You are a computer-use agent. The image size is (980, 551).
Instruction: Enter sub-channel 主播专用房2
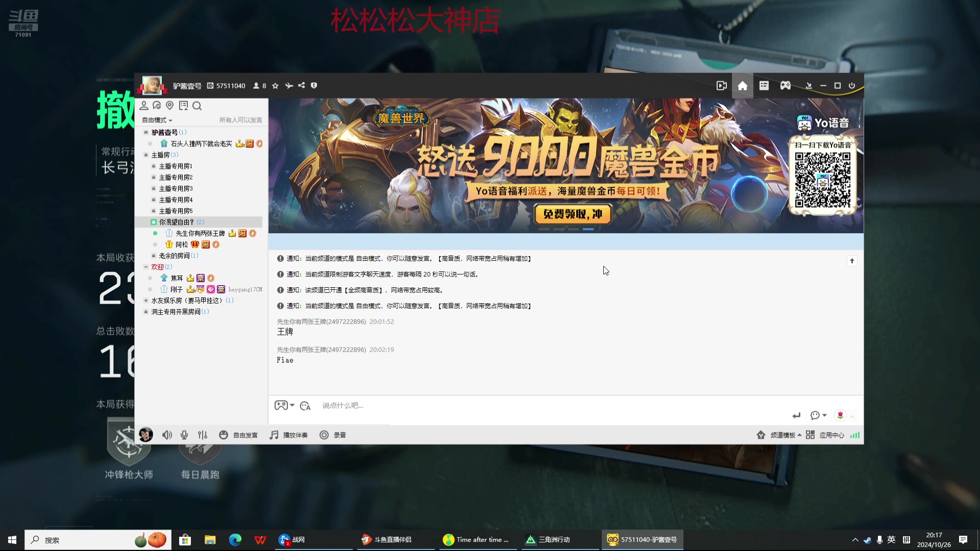(176, 178)
